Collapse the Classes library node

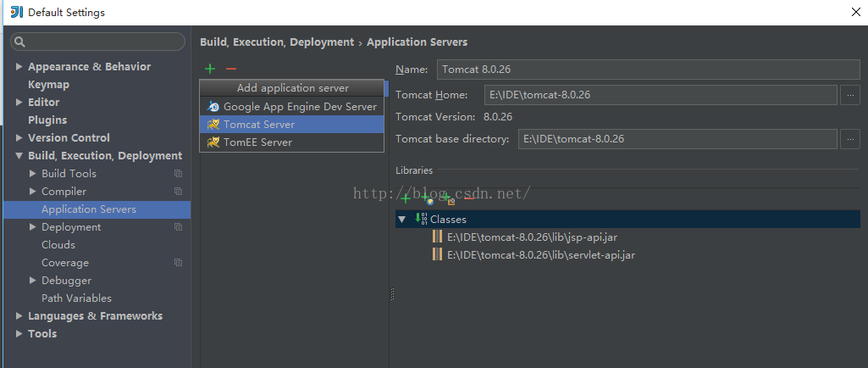tap(402, 220)
